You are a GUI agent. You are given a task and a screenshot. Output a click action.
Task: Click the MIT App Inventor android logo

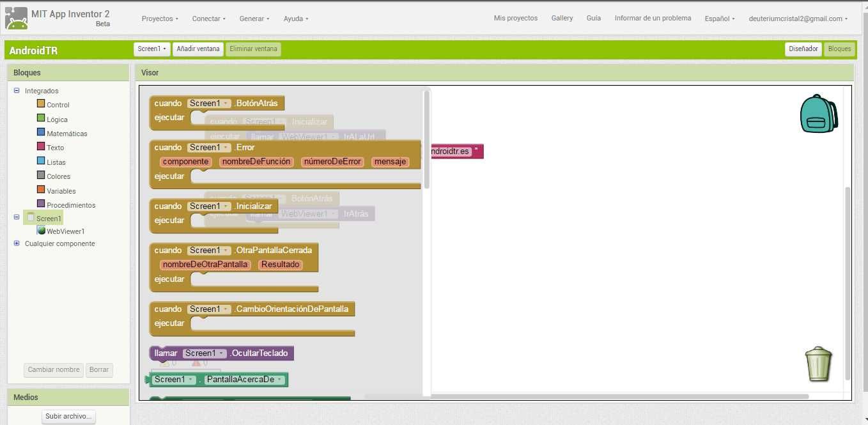tap(16, 19)
